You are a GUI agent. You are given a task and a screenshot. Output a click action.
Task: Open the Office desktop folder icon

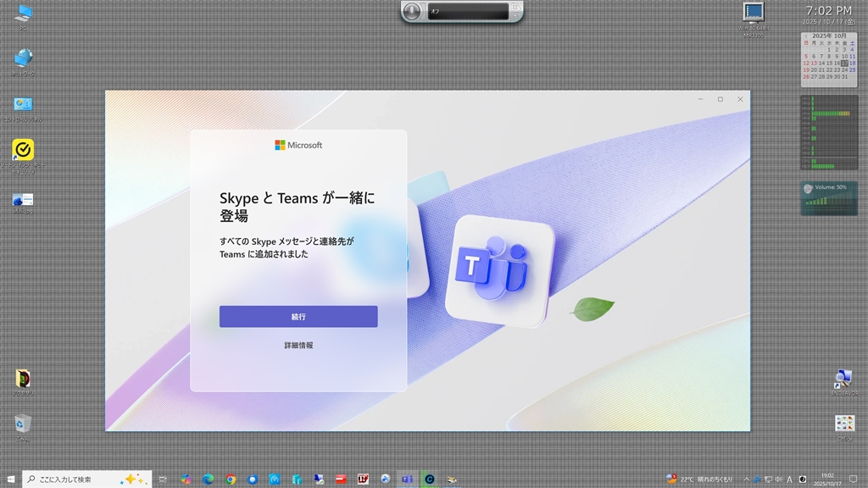(845, 428)
